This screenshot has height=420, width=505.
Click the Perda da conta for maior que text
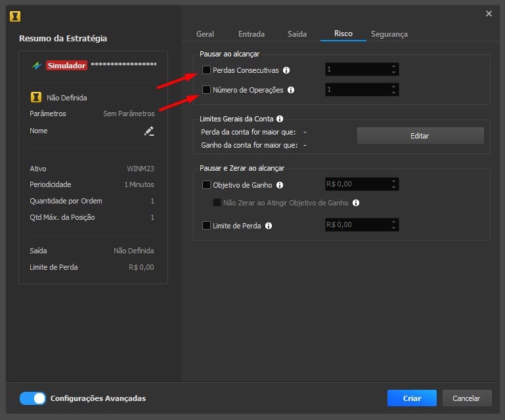point(248,132)
